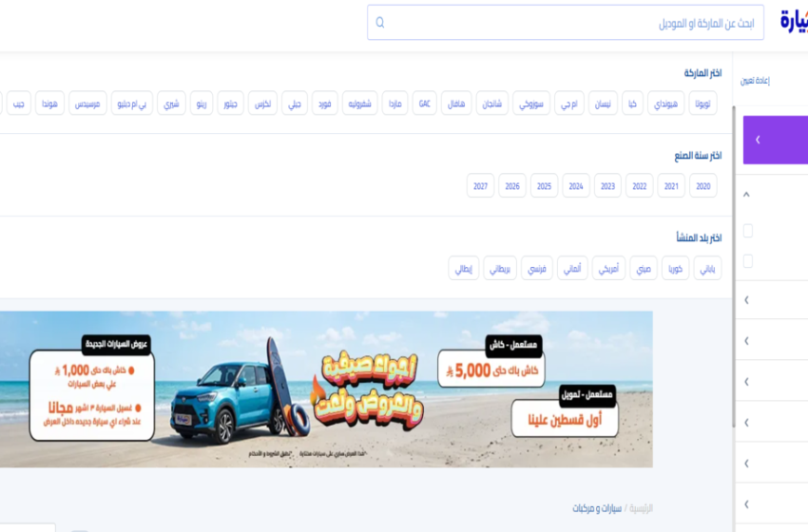Select the بي ام دبليو brand chip
This screenshot has height=532, width=808.
pyautogui.click(x=132, y=104)
